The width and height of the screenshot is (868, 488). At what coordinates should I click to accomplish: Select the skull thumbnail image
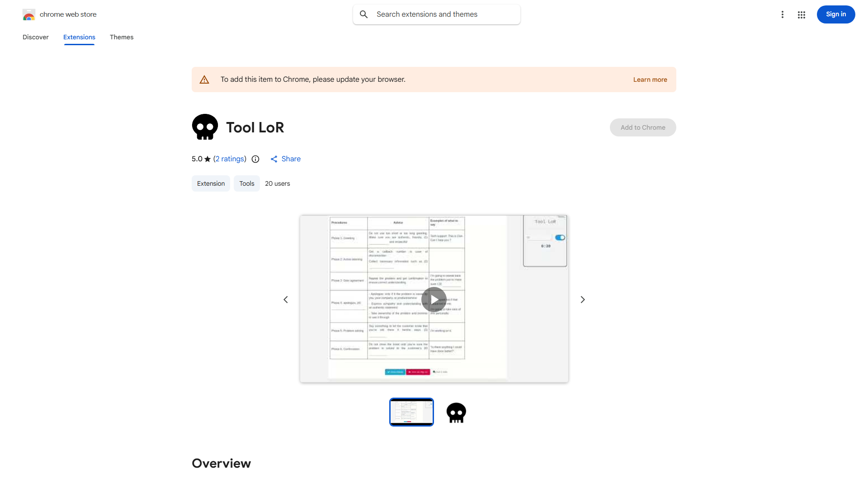pos(456,412)
